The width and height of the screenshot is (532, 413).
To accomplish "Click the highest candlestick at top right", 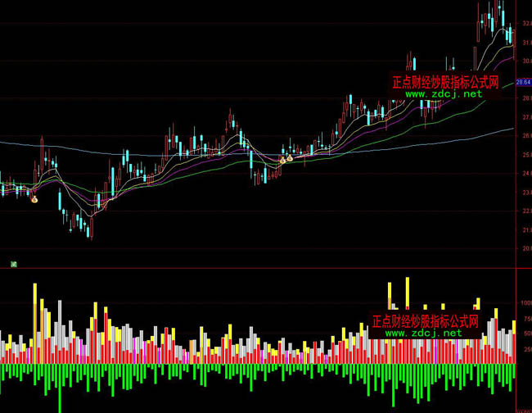I will point(499,16).
